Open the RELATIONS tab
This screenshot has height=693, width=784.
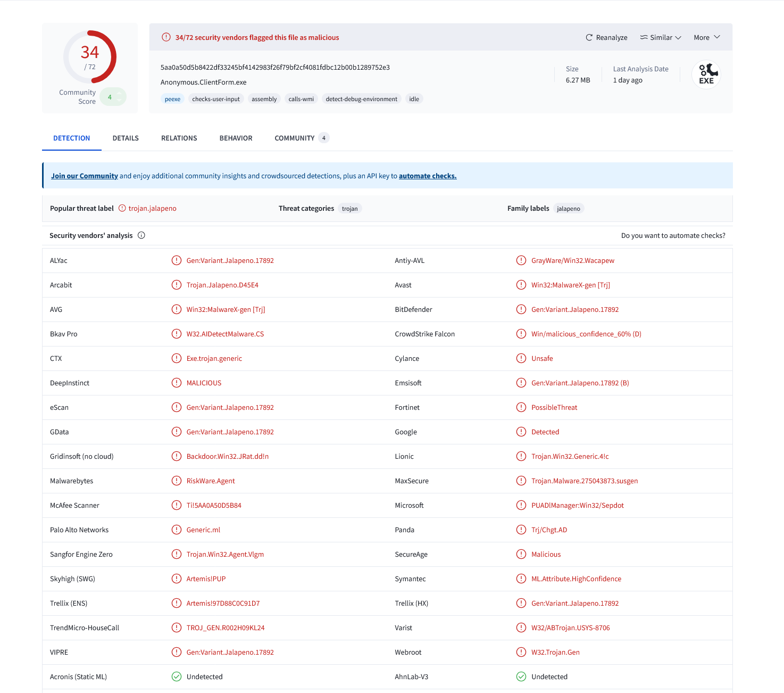179,138
